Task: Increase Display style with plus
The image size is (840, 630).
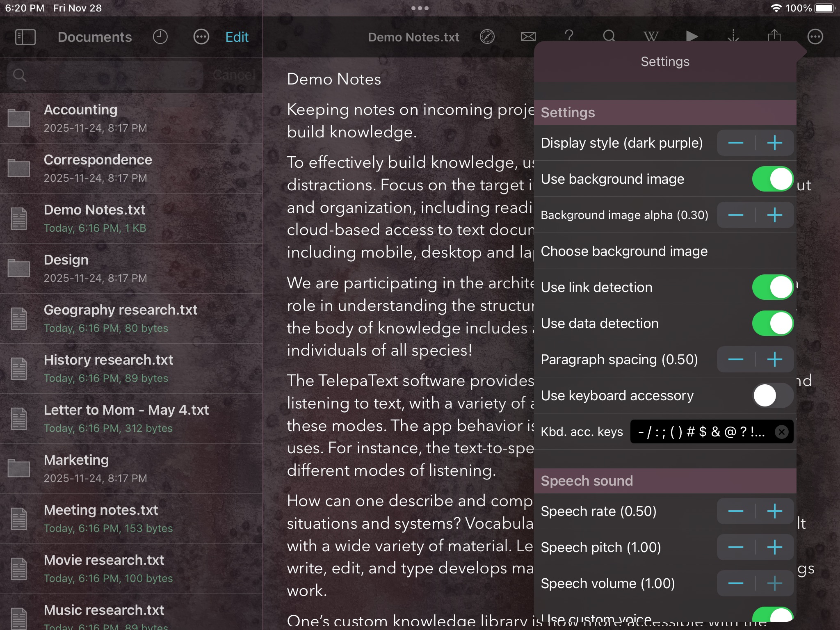Action: point(774,143)
